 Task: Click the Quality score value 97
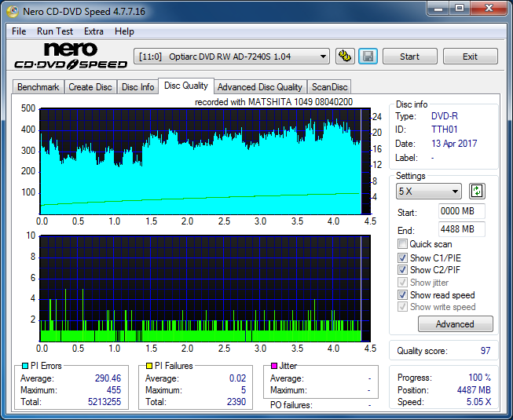click(486, 351)
